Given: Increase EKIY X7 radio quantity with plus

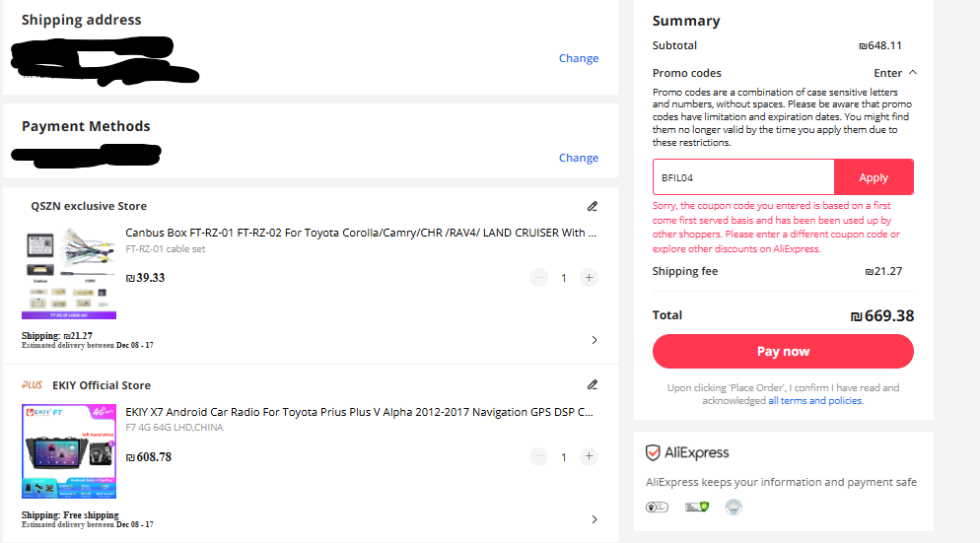Looking at the screenshot, I should [x=589, y=457].
